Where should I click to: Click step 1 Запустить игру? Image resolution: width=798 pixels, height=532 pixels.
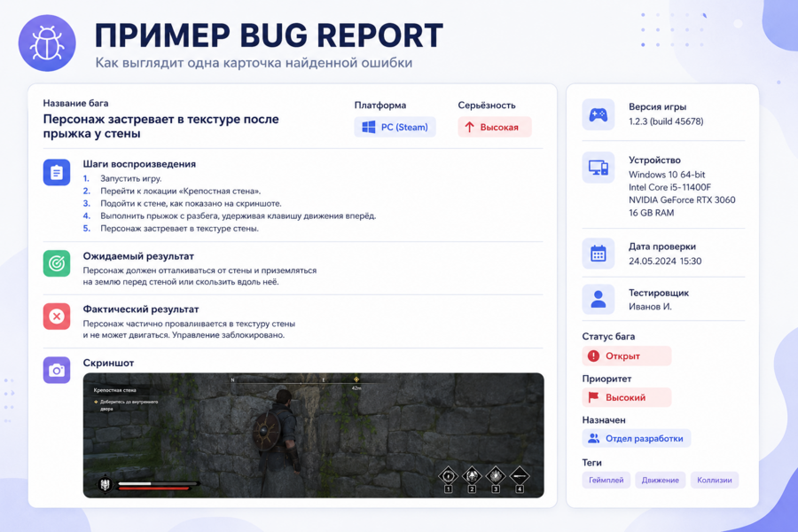pos(131,179)
